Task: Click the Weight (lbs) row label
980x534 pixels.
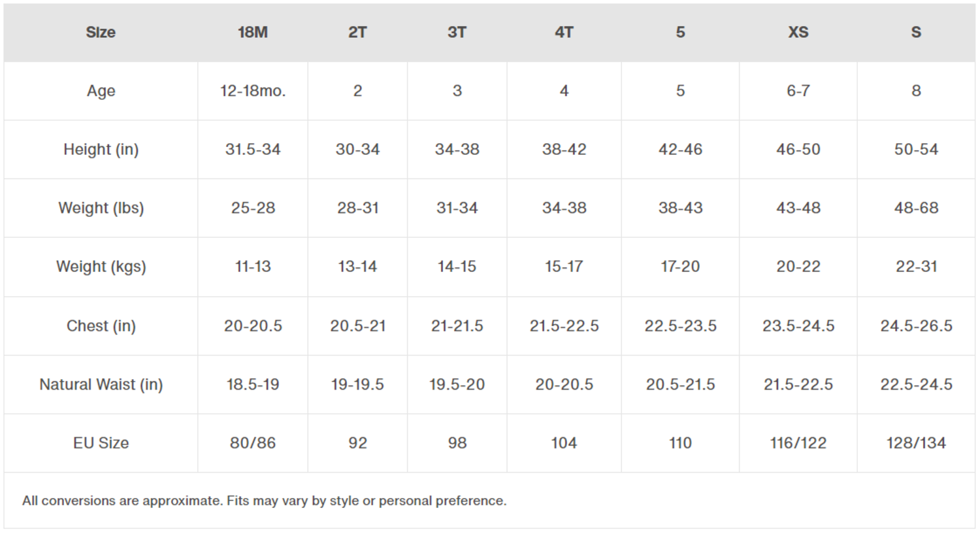Action: tap(101, 208)
